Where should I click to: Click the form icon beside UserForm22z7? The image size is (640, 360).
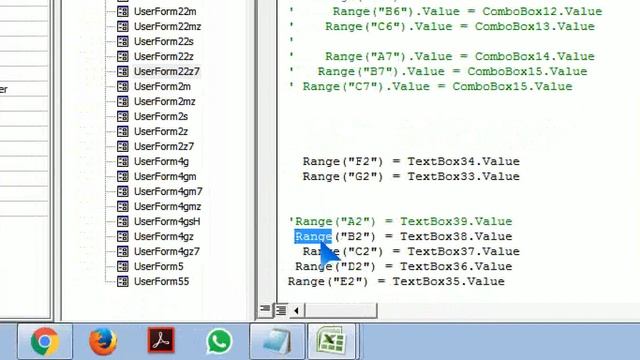click(x=123, y=71)
